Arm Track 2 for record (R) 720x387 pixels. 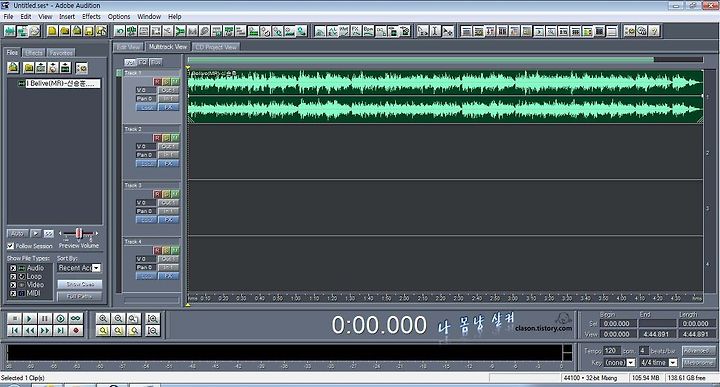pyautogui.click(x=158, y=138)
